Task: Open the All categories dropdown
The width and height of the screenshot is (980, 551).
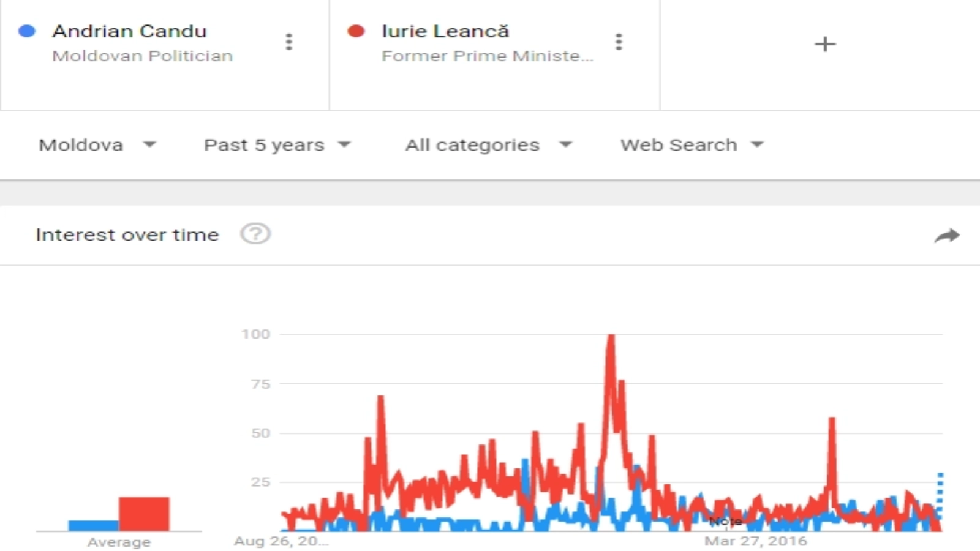Action: (488, 145)
